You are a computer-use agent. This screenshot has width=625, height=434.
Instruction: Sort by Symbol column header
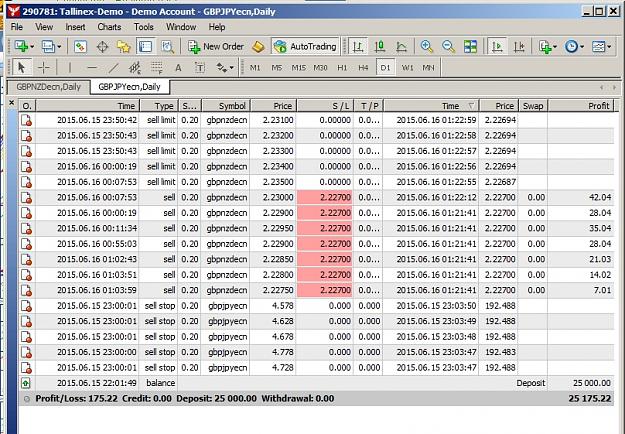pyautogui.click(x=226, y=106)
